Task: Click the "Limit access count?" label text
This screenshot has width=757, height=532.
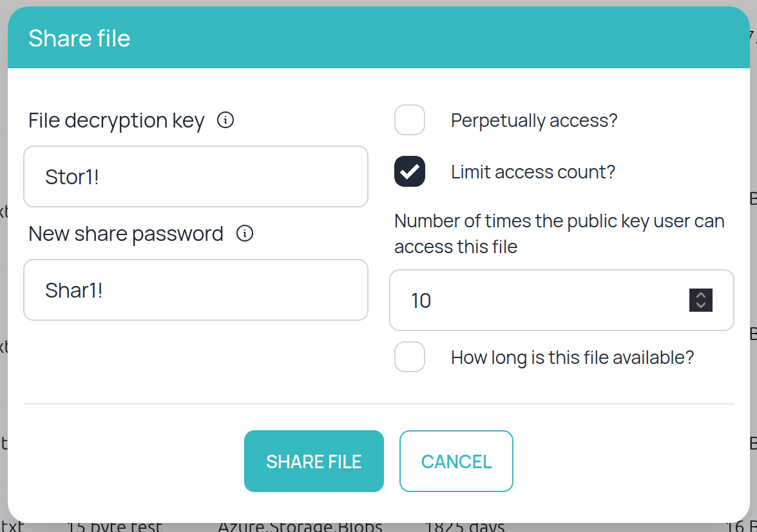Action: tap(533, 172)
